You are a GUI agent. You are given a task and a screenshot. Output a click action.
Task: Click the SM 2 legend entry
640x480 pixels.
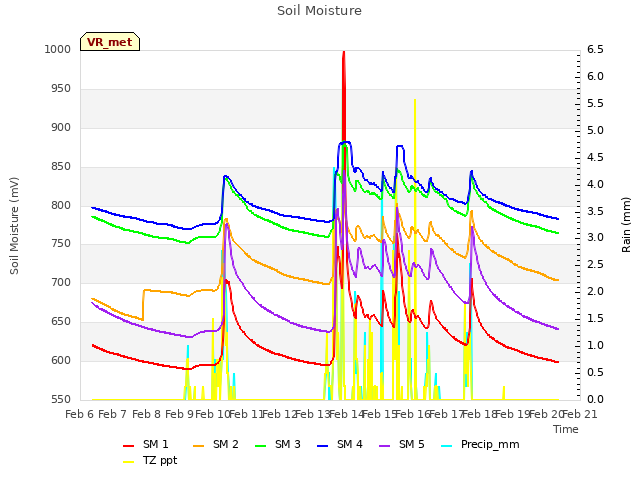click(216, 444)
